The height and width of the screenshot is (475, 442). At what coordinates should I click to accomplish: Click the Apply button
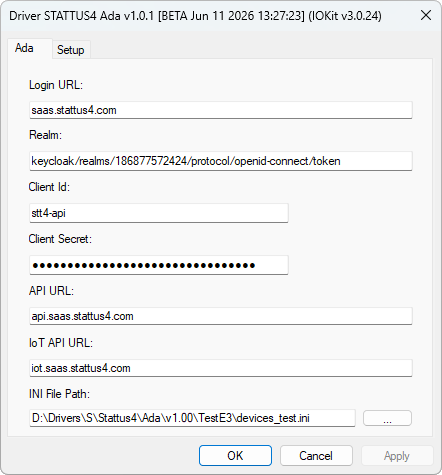pos(397,456)
